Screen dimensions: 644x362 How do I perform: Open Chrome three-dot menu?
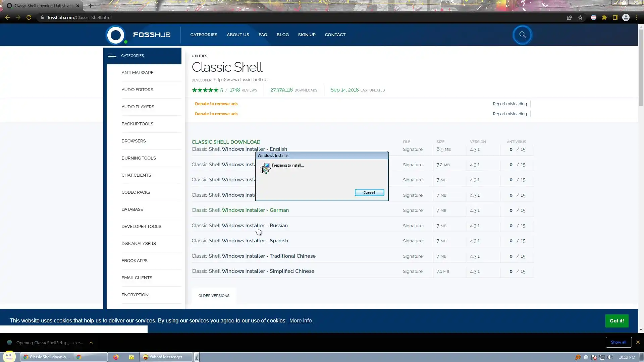(x=637, y=17)
